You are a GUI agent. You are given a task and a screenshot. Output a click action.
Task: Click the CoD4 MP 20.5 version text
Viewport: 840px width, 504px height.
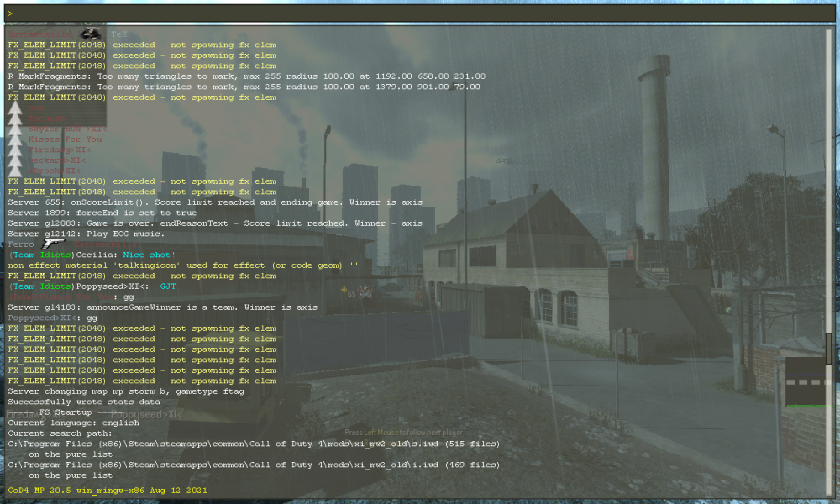[x=107, y=490]
